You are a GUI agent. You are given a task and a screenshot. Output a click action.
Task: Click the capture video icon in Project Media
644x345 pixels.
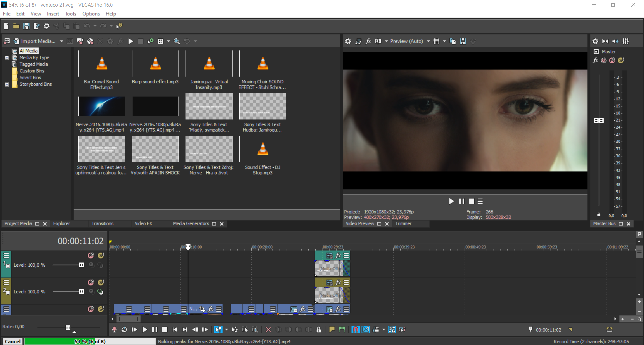(x=80, y=41)
